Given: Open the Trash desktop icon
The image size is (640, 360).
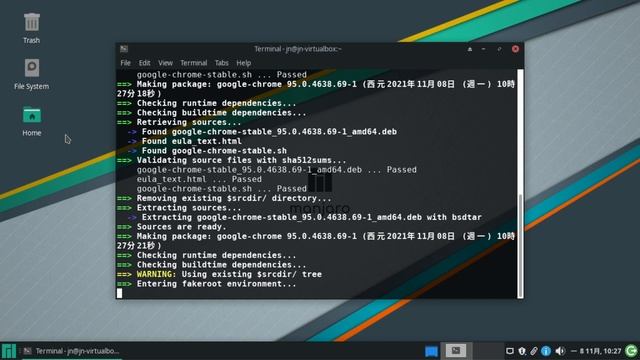Looking at the screenshot, I should tap(31, 28).
